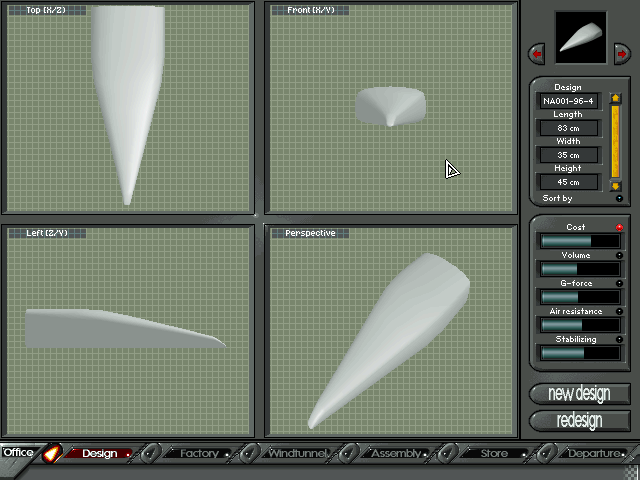Viewport: 640px width, 480px height.
Task: Click the Stabilizing level bar
Action: 580,353
